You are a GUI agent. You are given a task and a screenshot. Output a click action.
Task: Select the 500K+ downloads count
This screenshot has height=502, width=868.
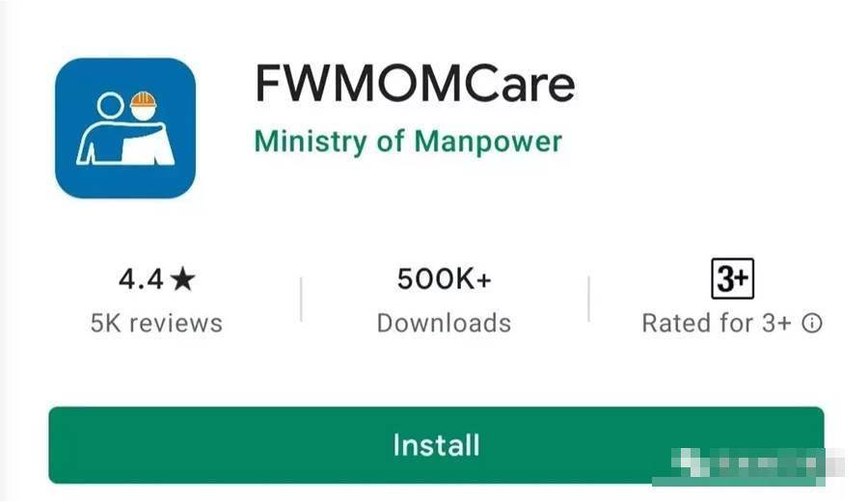(444, 278)
